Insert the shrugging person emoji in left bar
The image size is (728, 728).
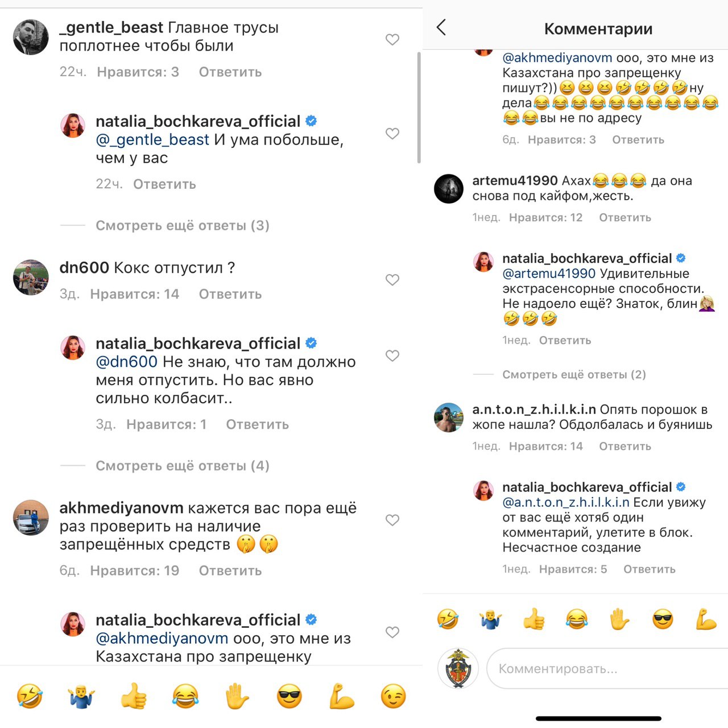pos(82,696)
